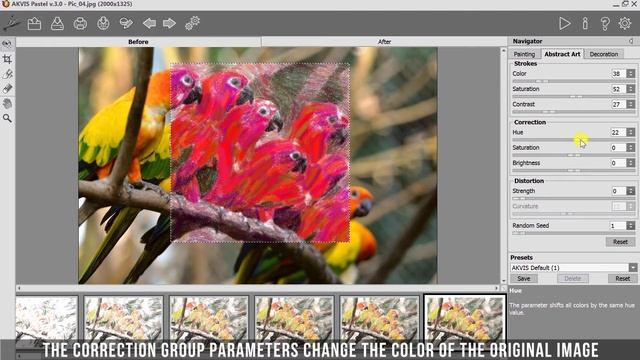
Task: Select the Zoom magnifier tool
Action: pos(7,118)
